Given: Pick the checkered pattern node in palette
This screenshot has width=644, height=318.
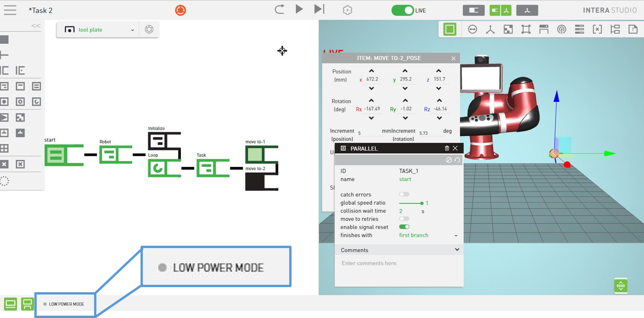Looking at the screenshot, I should pyautogui.click(x=20, y=117).
